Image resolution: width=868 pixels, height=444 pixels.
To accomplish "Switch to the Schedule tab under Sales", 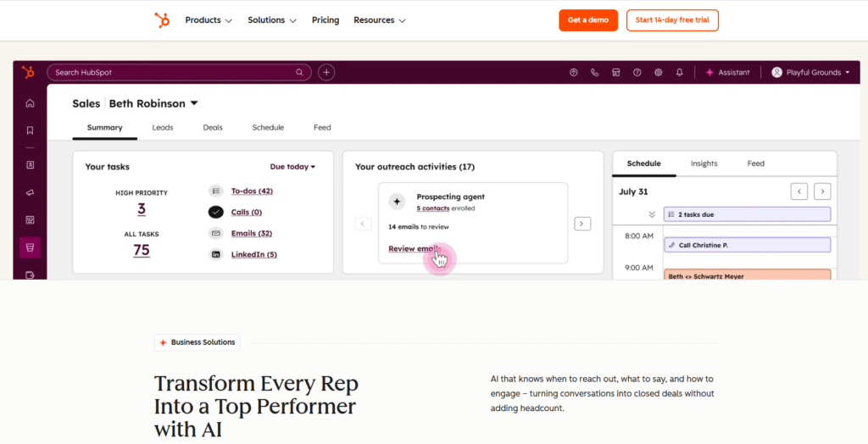I will pyautogui.click(x=268, y=127).
